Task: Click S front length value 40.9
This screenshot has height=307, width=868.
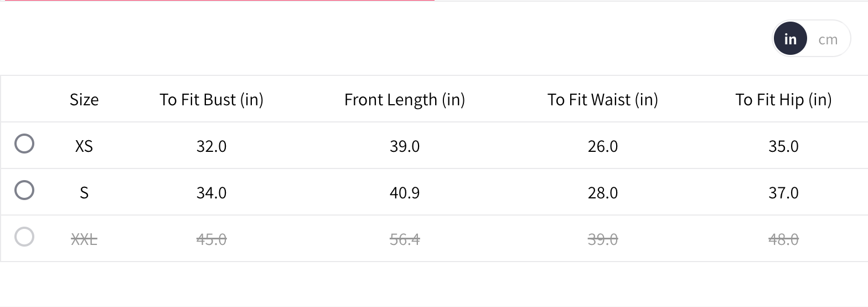Action: (405, 193)
